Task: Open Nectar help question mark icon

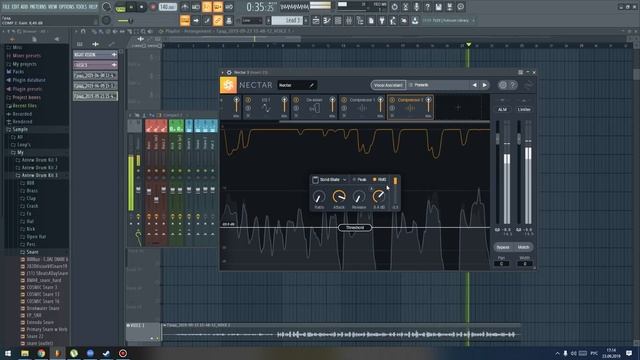Action: tap(513, 85)
